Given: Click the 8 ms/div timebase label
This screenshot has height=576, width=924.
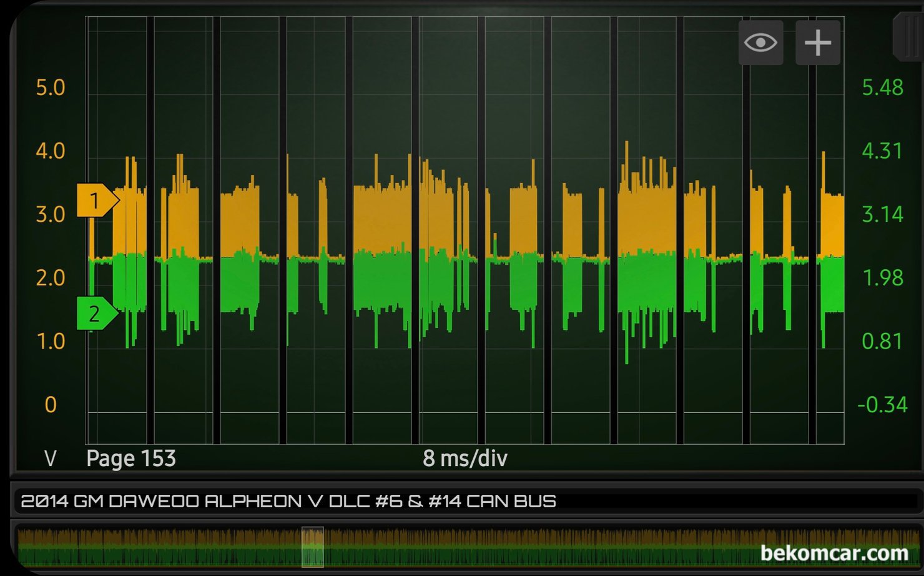Looking at the screenshot, I should pyautogui.click(x=464, y=459).
